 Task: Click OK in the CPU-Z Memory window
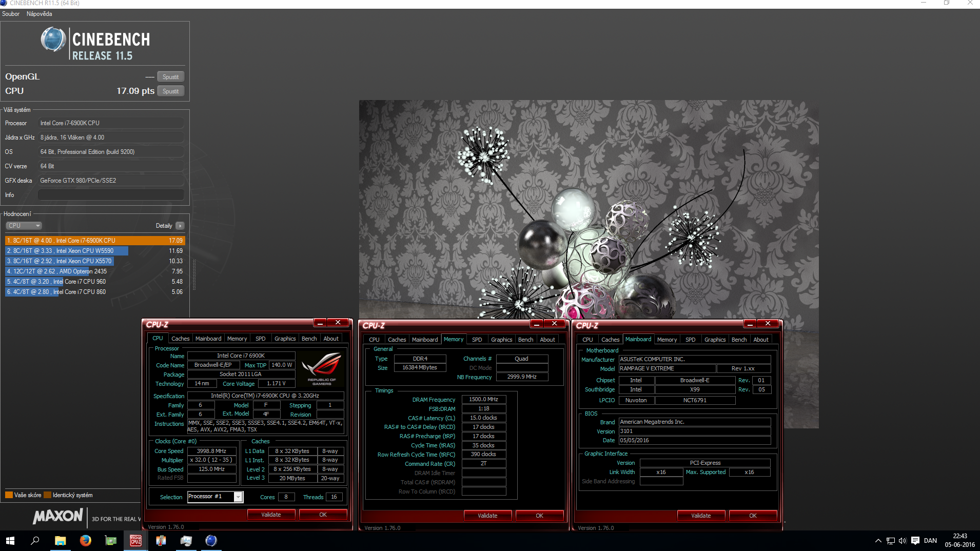pos(540,516)
